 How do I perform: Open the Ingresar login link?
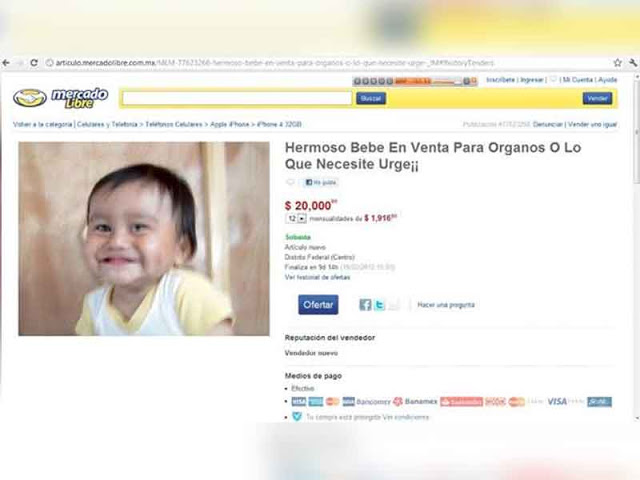(531, 80)
